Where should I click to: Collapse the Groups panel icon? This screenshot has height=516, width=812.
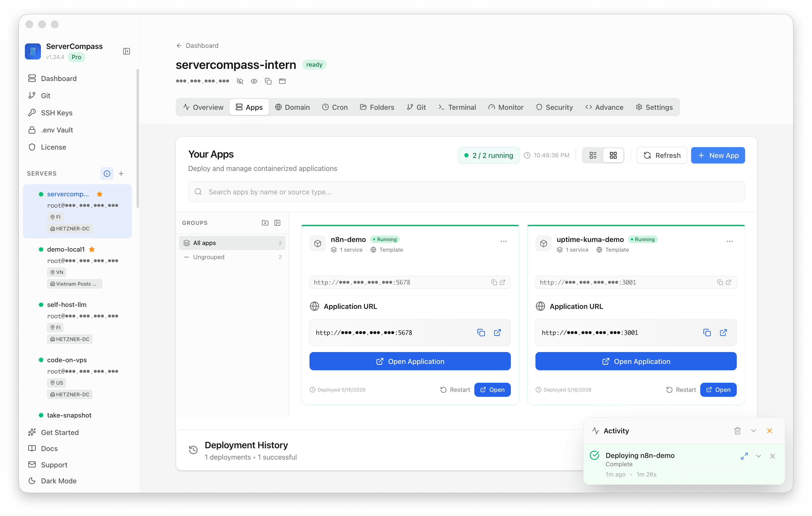tap(277, 223)
